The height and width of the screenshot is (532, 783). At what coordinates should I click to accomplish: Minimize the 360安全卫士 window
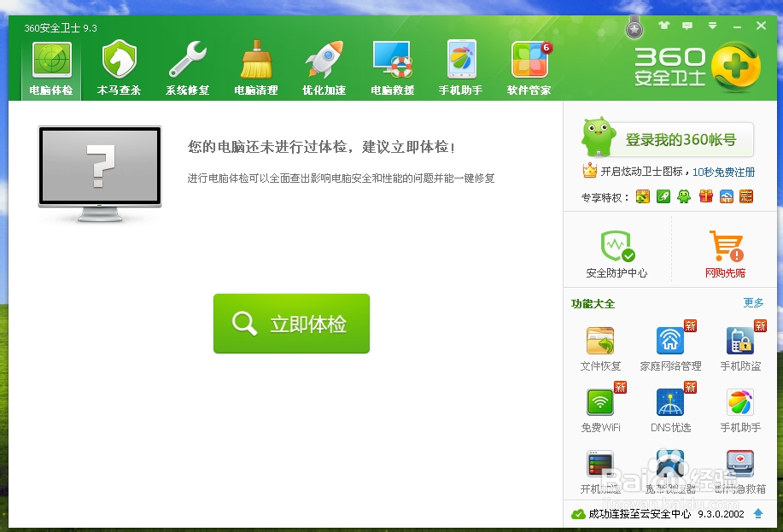point(737,26)
